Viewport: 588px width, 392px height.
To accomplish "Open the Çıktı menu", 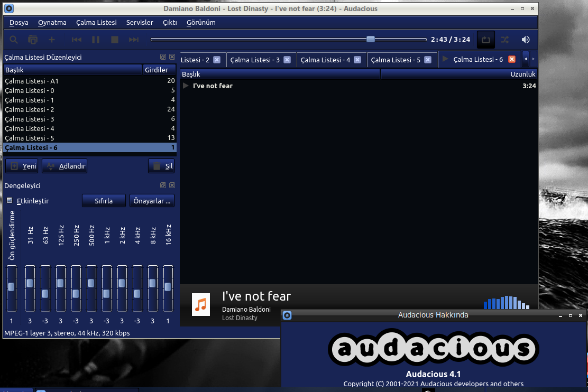I will [x=170, y=23].
